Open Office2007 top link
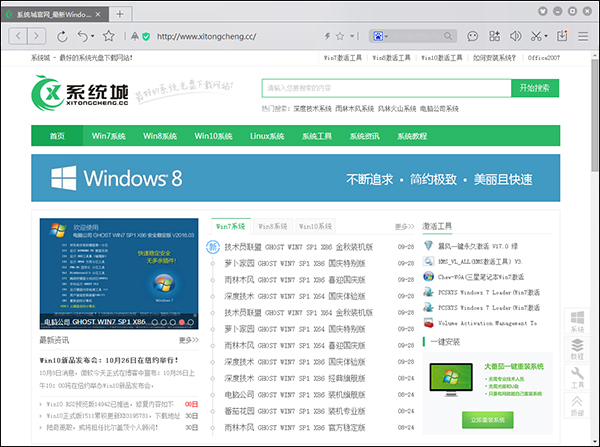 (x=543, y=58)
